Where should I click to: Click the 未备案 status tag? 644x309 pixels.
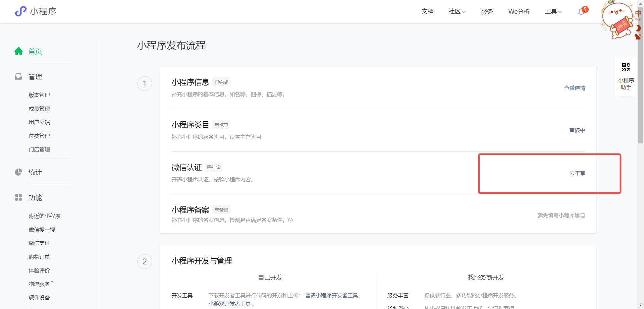[221, 210]
